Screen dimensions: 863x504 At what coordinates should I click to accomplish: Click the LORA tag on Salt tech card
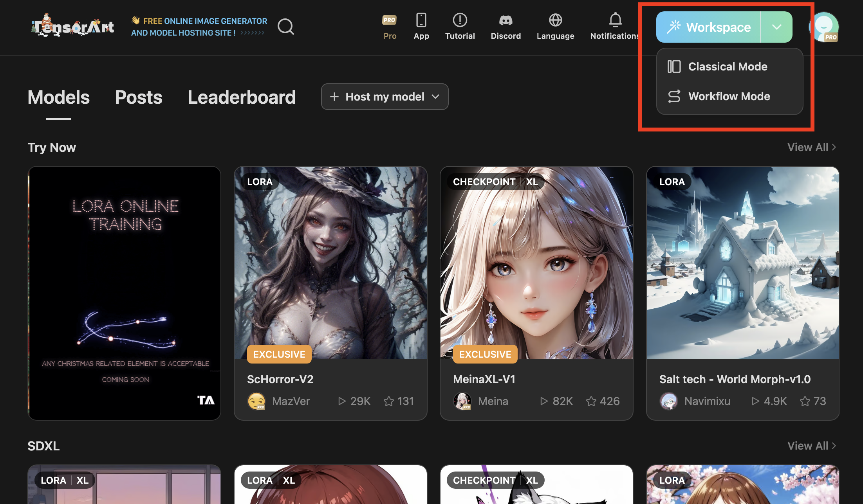pos(672,182)
